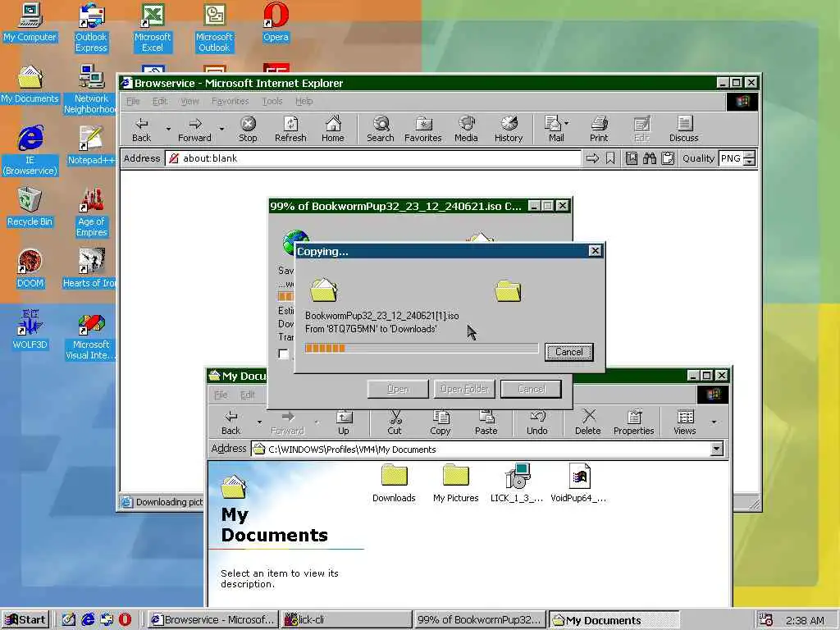840x630 pixels.
Task: Launch Opera from desktop icon
Action: tap(276, 22)
